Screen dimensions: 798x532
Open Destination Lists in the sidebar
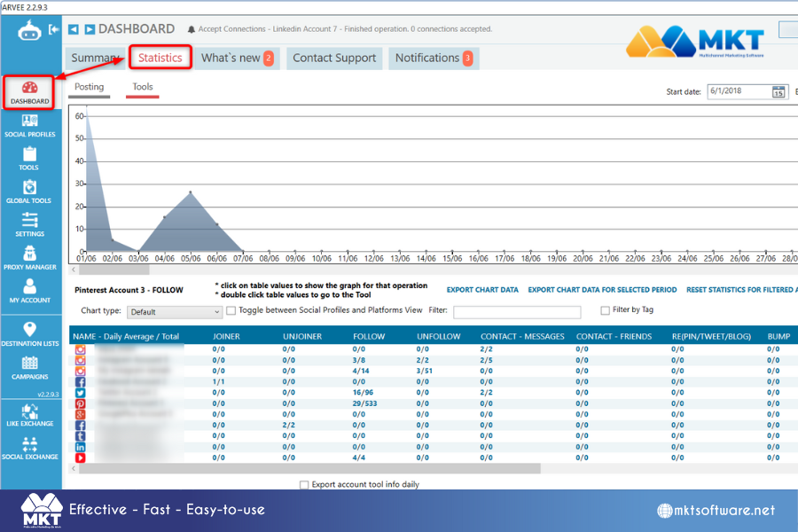point(30,334)
